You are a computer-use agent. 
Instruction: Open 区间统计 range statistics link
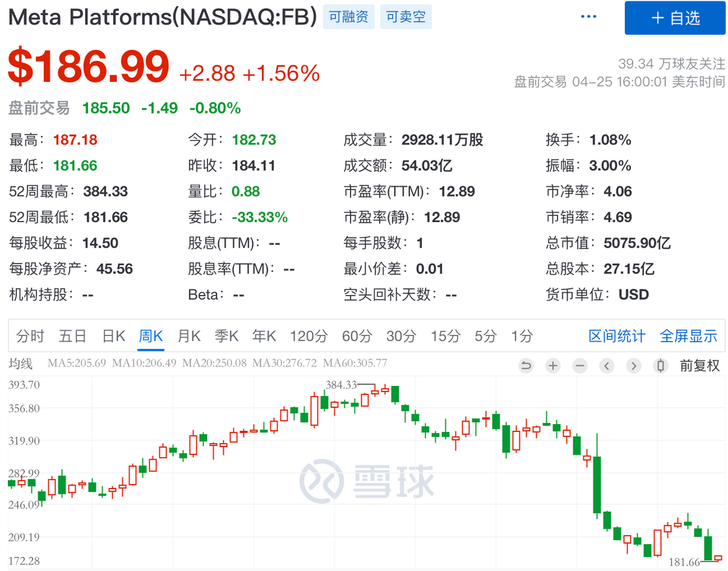(617, 336)
